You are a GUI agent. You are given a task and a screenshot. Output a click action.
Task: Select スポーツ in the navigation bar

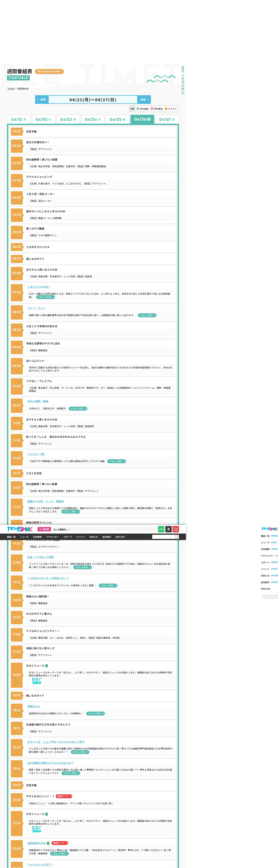[x=67, y=537]
